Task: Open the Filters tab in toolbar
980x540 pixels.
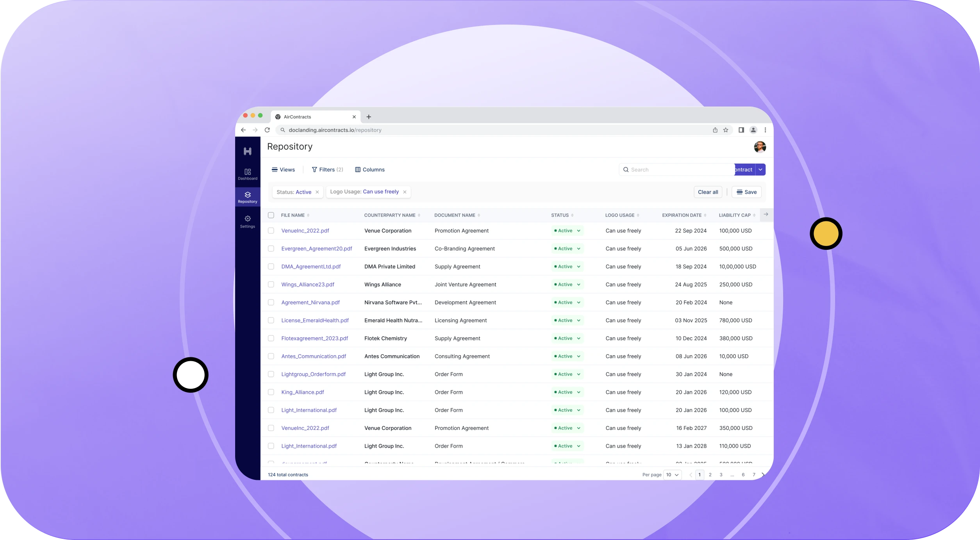Action: (x=328, y=169)
